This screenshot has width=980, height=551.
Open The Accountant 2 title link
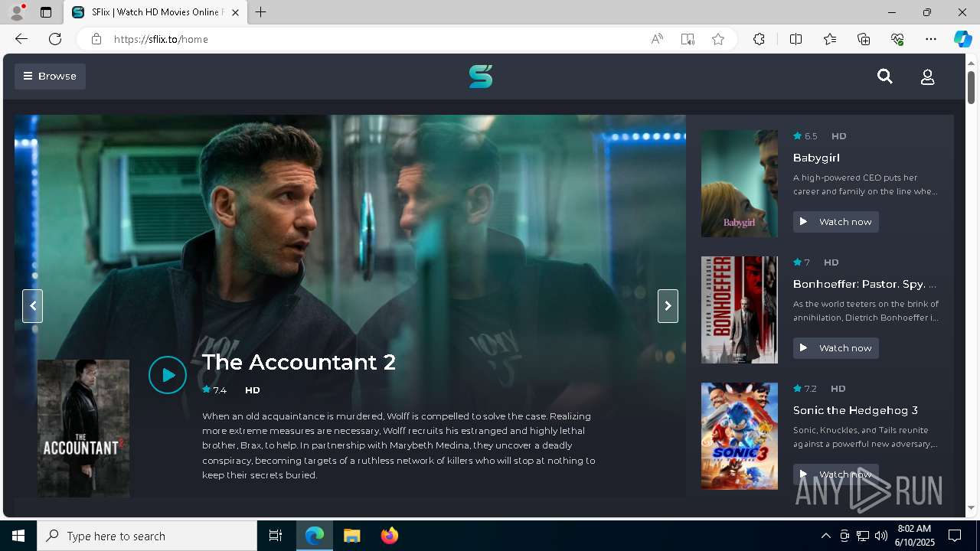[299, 362]
